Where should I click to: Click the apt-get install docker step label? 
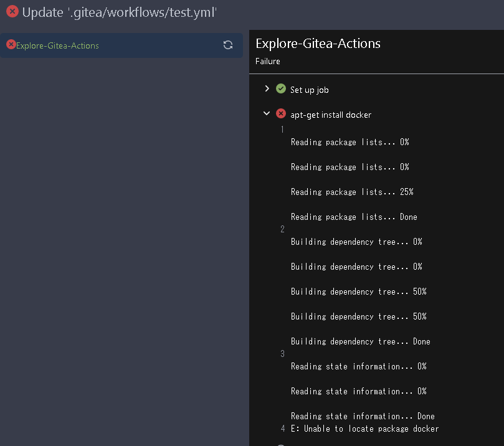pos(331,115)
